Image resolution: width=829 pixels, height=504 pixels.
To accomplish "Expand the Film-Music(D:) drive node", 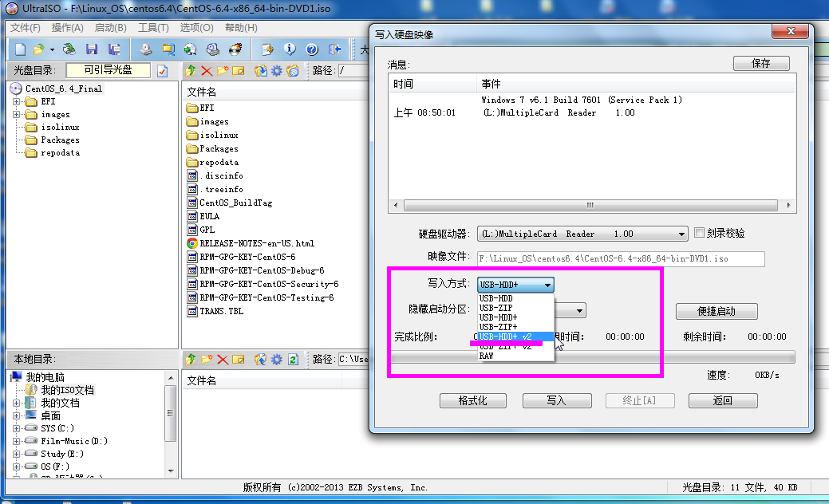I will [17, 441].
